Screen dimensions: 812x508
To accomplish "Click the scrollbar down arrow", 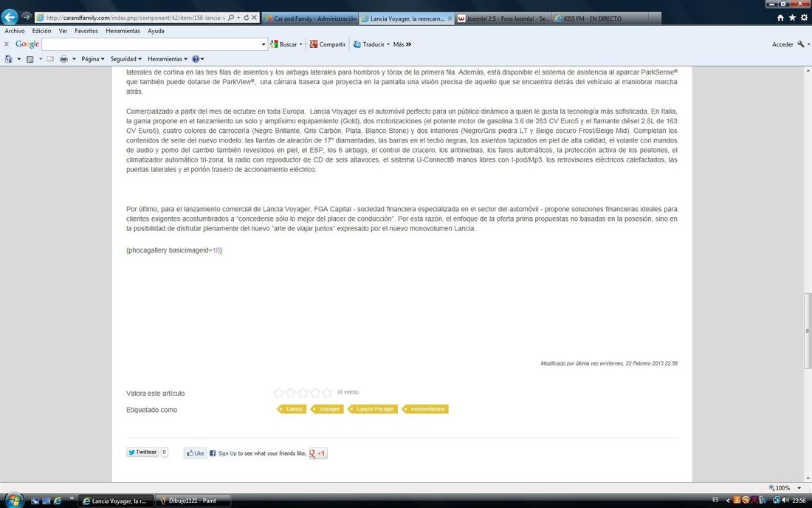I will [808, 478].
